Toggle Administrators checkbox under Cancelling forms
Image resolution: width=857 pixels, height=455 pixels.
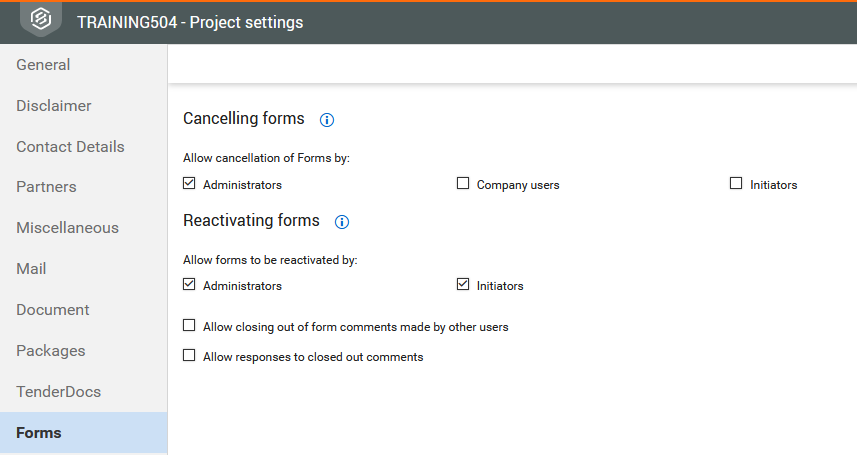click(189, 183)
